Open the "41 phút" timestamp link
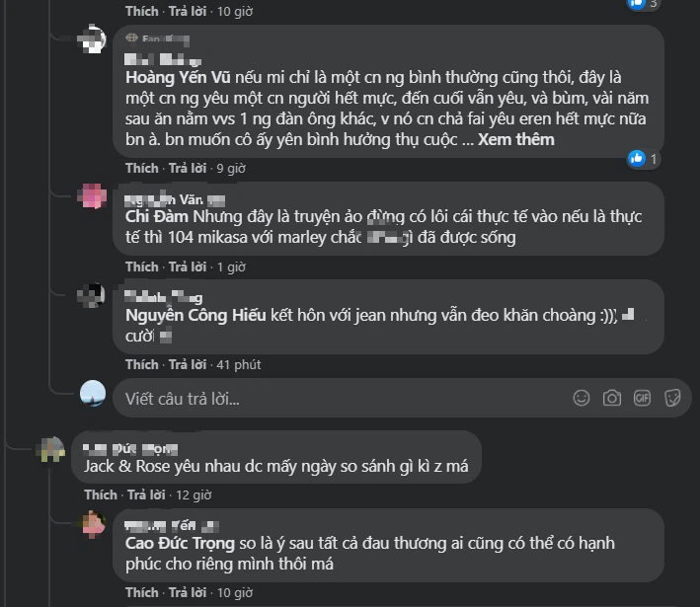700x607 pixels. coord(239,364)
